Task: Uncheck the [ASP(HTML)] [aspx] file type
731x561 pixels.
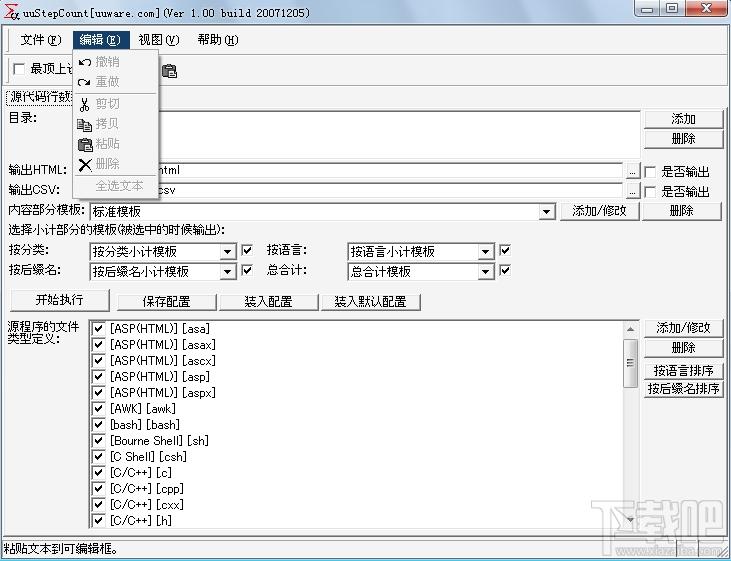Action: (98, 392)
